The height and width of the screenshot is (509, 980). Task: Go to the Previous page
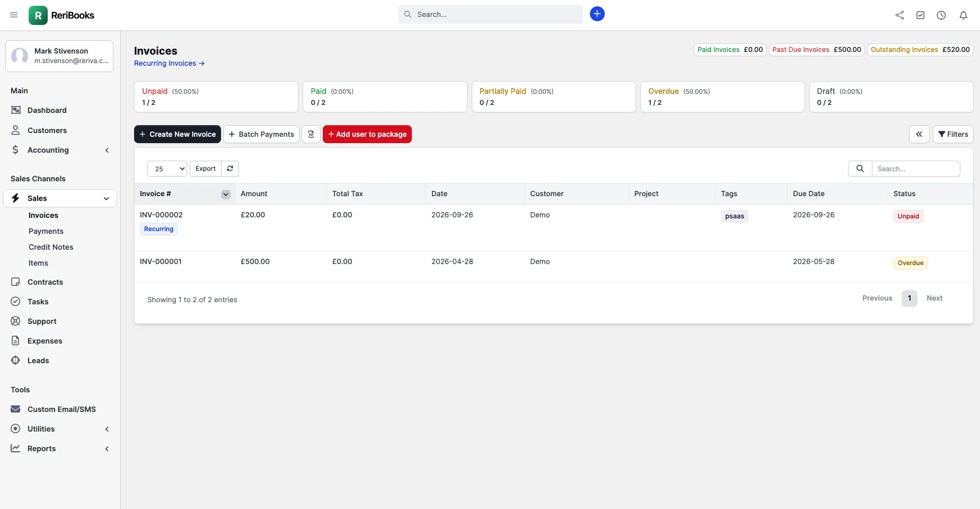877,298
